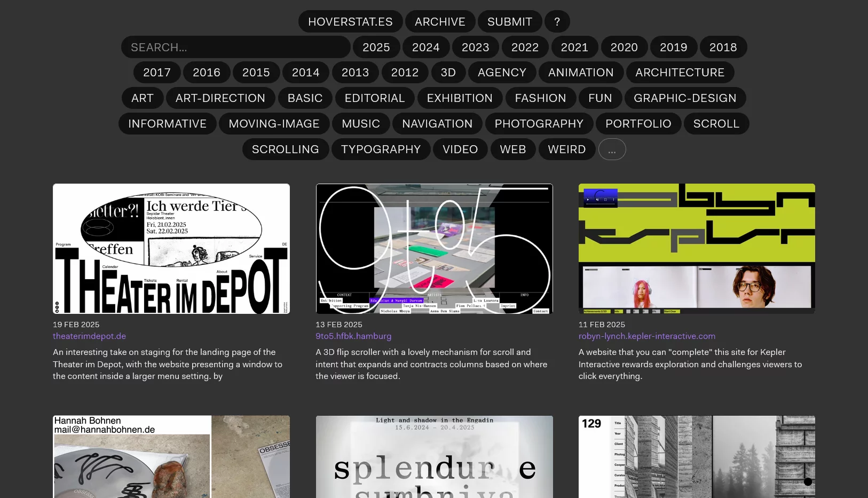Open the Hannah Bohnen site thumbnail
The image size is (868, 498).
point(171,457)
